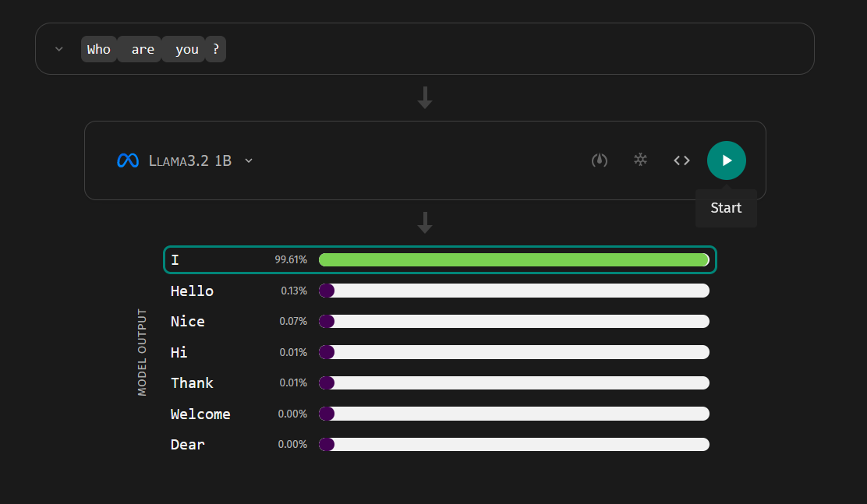Expand the Llama3.2 1B model dropdown
The image size is (867, 504).
point(249,160)
